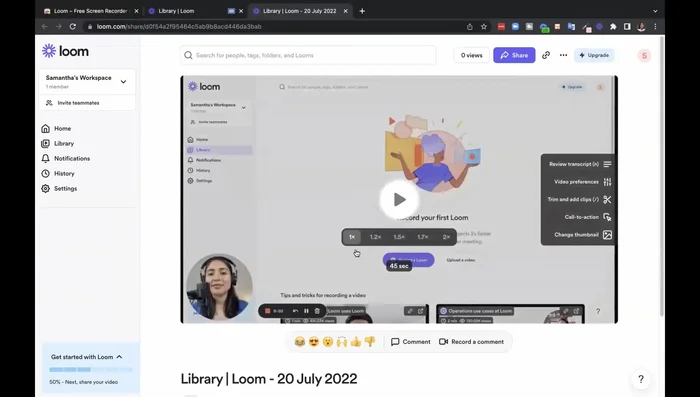Click the Settings gear icon
700x397 pixels.
[x=46, y=188]
